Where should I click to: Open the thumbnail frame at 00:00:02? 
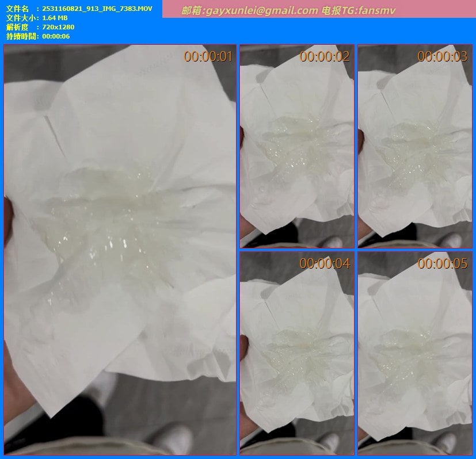point(296,147)
